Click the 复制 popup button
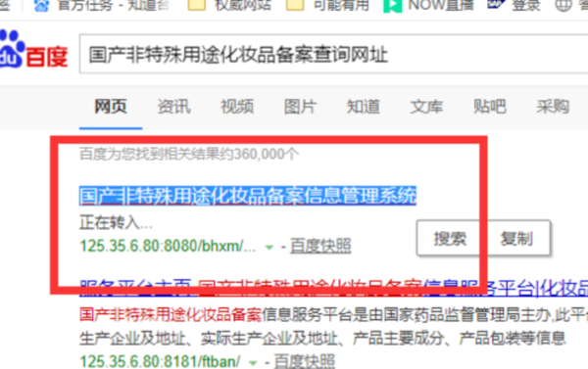Viewport: 588px width, 369px height. (x=516, y=239)
